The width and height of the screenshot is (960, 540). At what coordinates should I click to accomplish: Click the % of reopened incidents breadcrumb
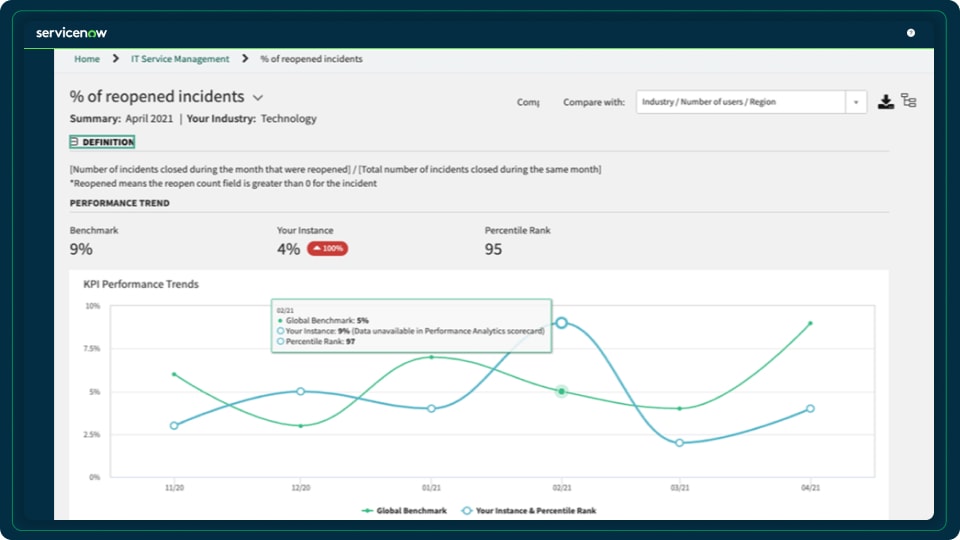[x=311, y=59]
